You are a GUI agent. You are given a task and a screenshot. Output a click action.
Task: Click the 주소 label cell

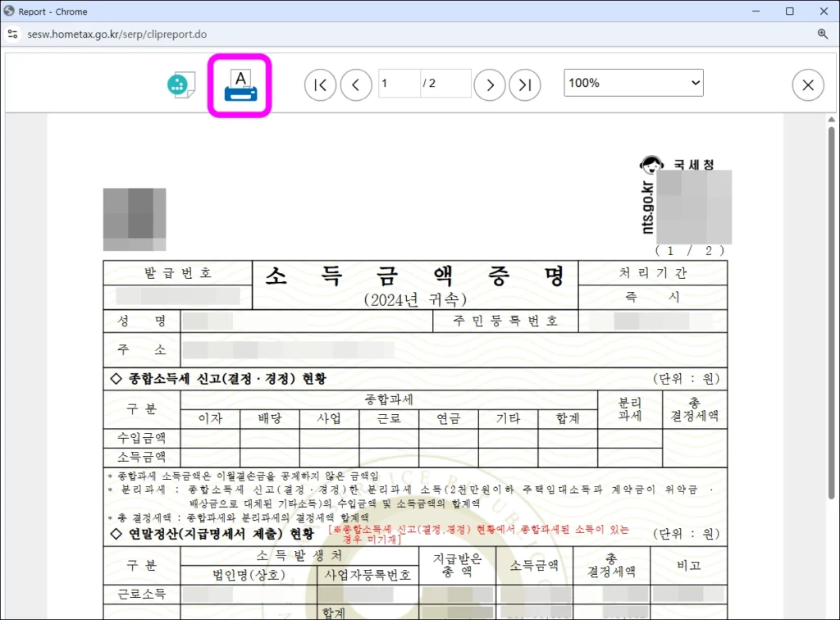coord(142,349)
